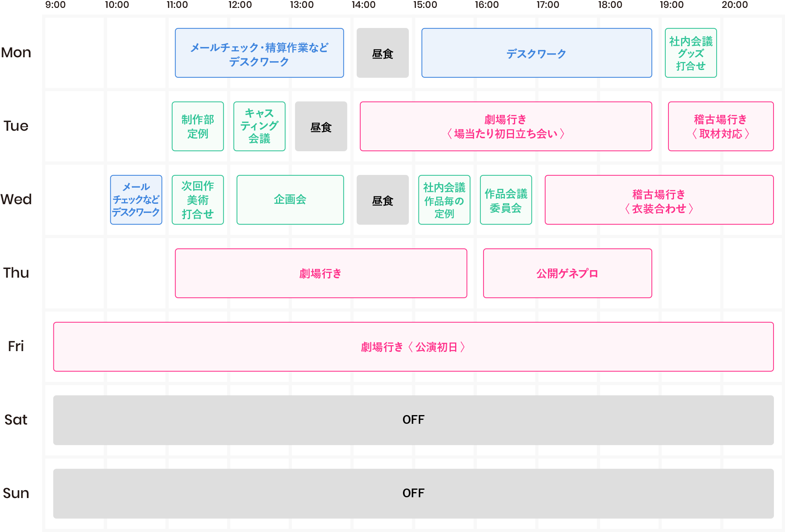Click Wednesday メールチェックなどデスクワーク block
This screenshot has height=532, width=785.
[x=136, y=200]
